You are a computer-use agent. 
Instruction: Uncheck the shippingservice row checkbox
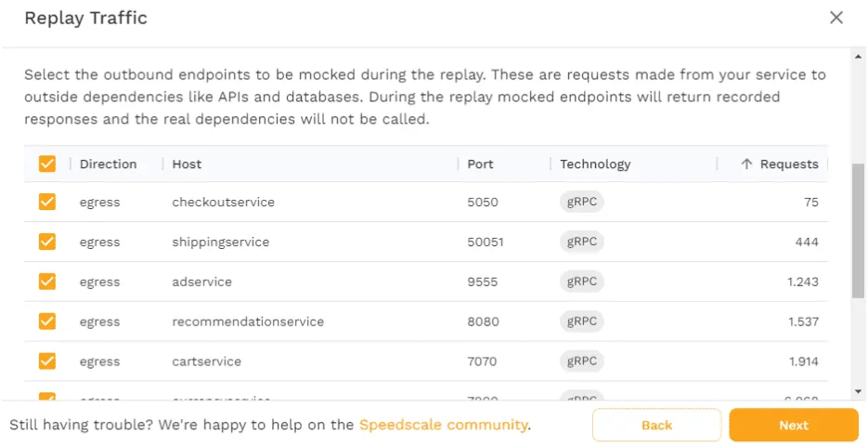(x=47, y=242)
